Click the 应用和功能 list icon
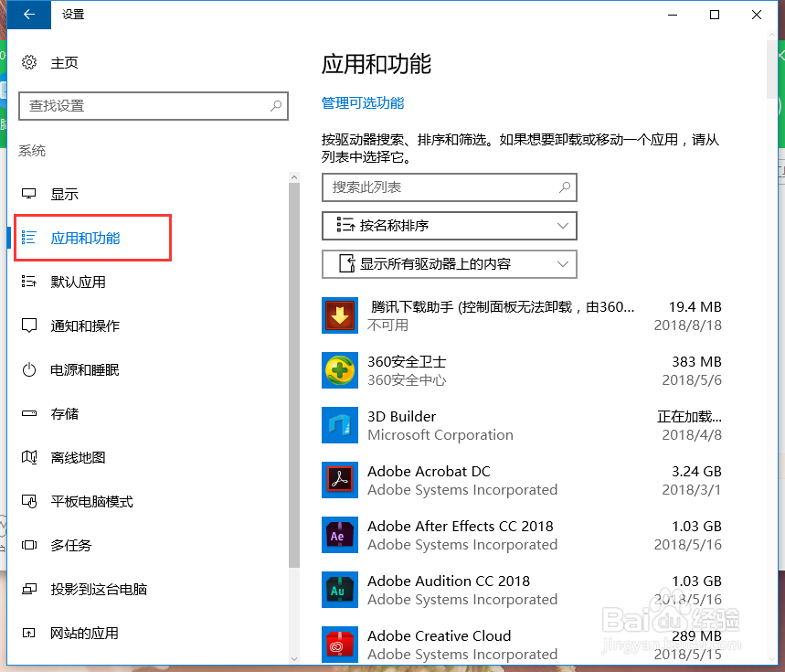 click(x=29, y=238)
